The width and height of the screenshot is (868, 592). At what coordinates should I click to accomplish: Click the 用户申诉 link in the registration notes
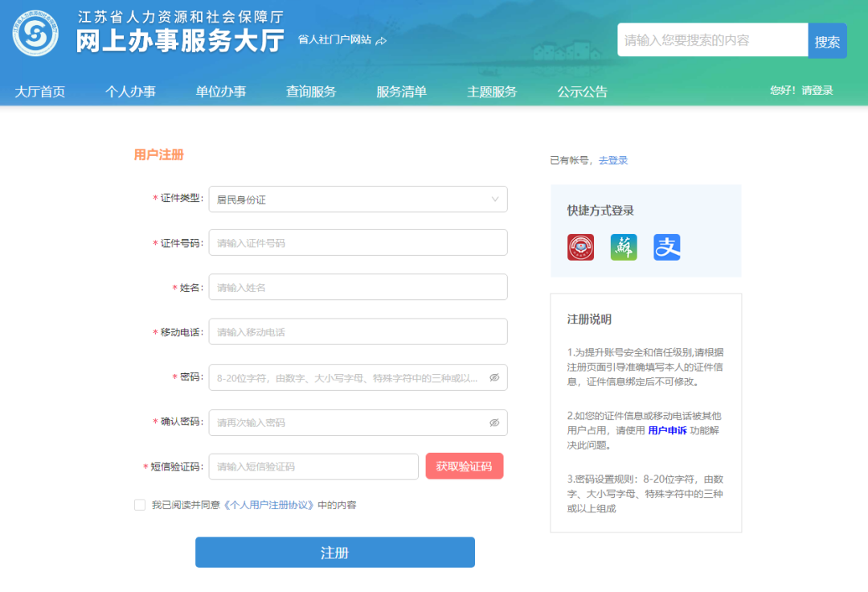tap(667, 430)
